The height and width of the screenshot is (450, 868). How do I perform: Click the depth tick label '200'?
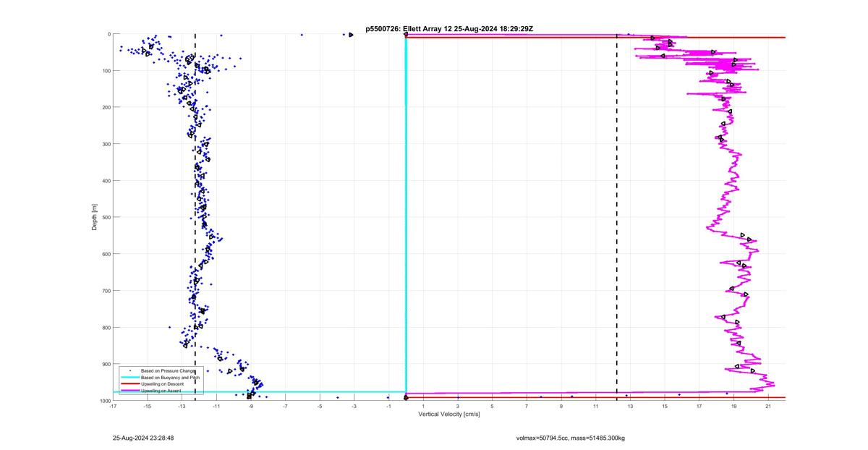click(x=106, y=107)
